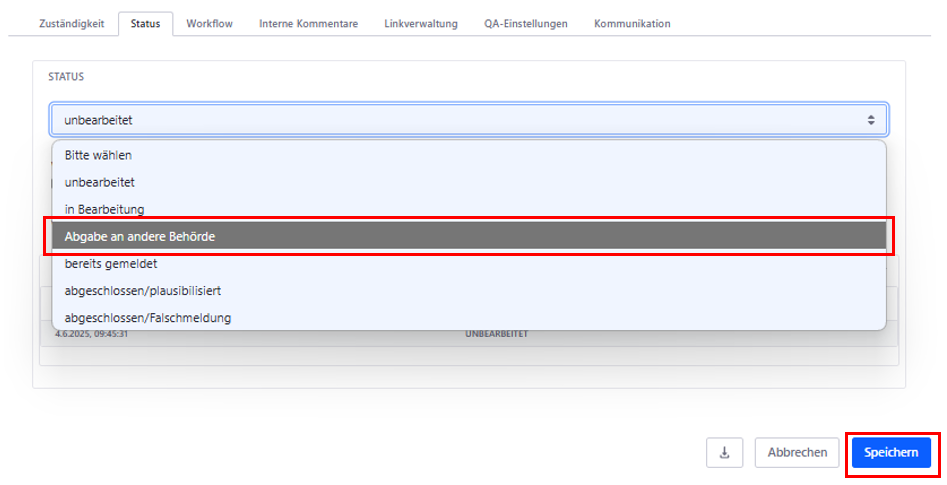Viewport: 947px width, 485px height.
Task: Choose 'bereits gemeldet' status
Action: 469,264
